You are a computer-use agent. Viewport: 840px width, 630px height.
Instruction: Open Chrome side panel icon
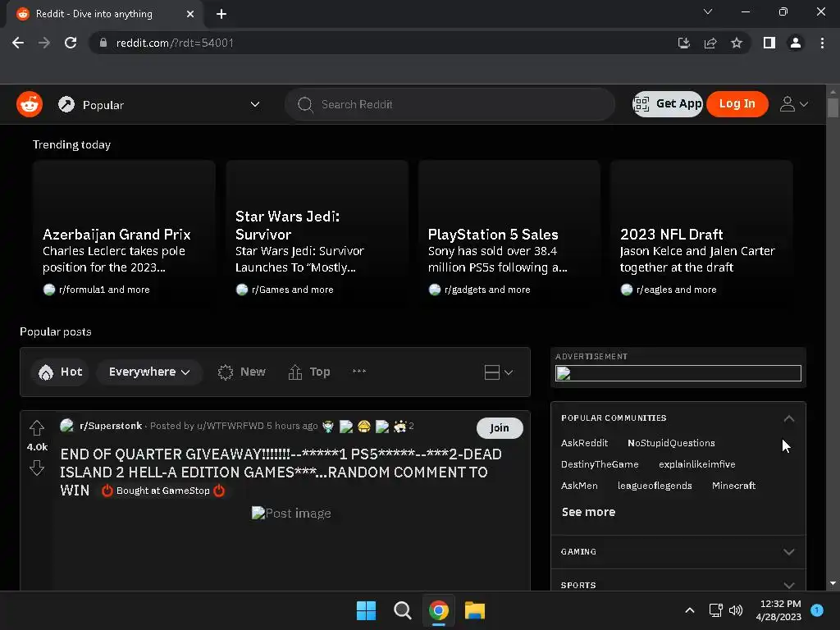[x=769, y=43]
